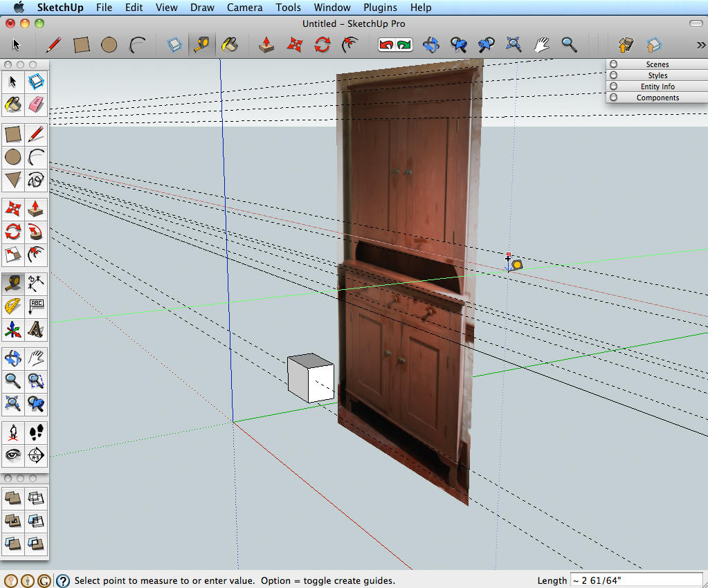
Task: Toggle the Scenes panel radio button
Action: pos(614,64)
